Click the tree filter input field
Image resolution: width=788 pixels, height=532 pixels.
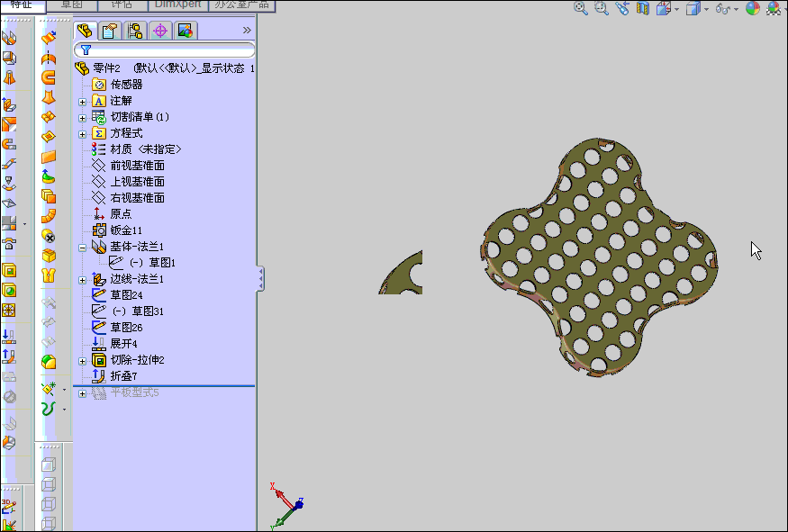(x=164, y=50)
